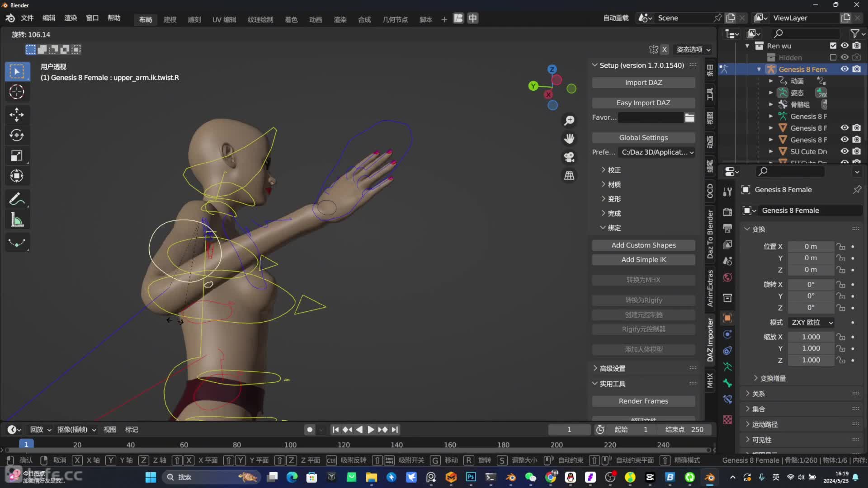The image size is (868, 488).
Task: Open the Tool properties tab icon
Action: tap(727, 192)
